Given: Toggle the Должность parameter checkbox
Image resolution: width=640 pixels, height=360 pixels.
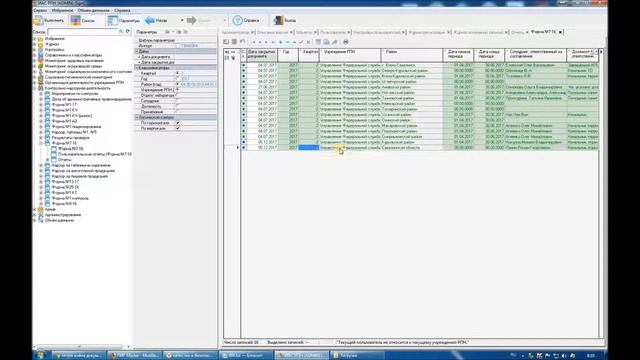Looking at the screenshot, I should (x=178, y=106).
